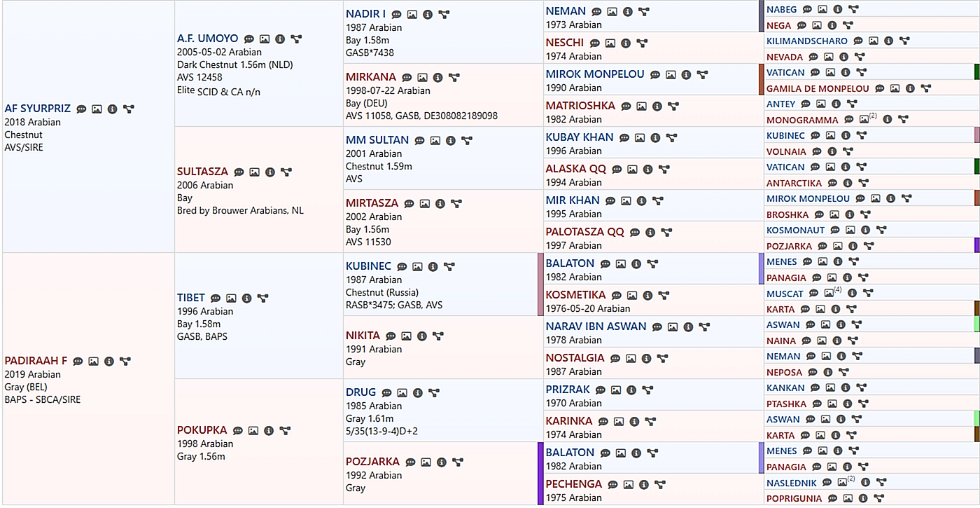This screenshot has height=508, width=980.
Task: Follow the KUBAY KHAN name link
Action: tap(579, 137)
